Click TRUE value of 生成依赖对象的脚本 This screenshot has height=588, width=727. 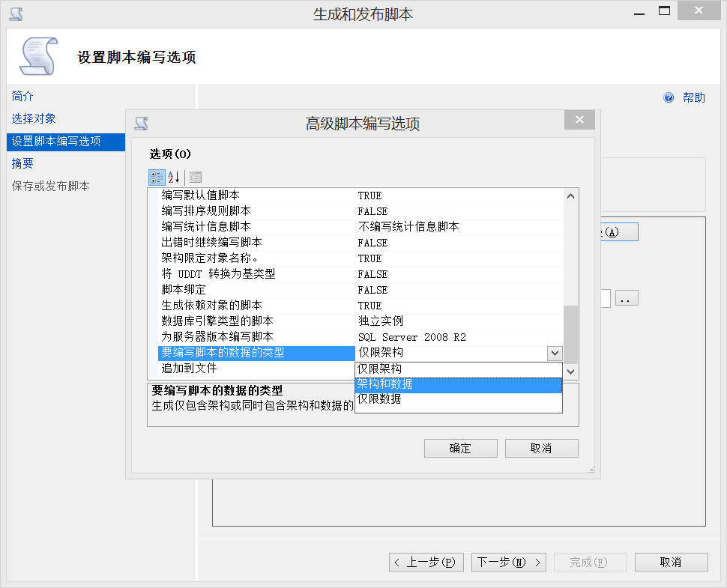click(x=369, y=306)
